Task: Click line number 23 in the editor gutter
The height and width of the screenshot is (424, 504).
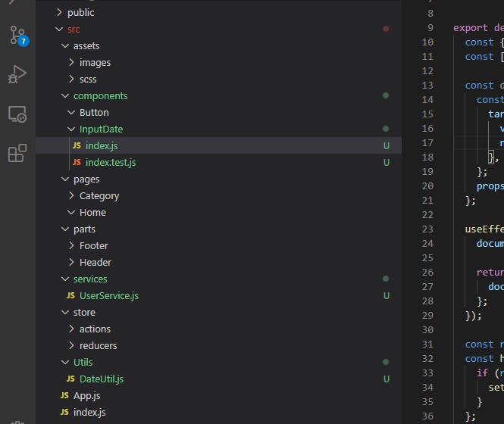Action: click(x=427, y=229)
